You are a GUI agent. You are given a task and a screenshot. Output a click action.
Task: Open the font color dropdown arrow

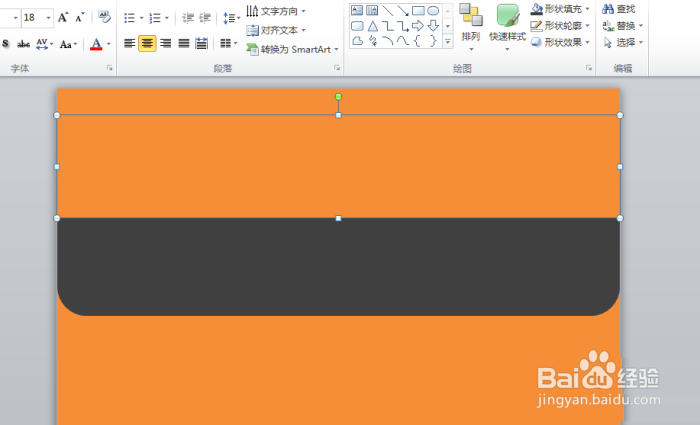(108, 43)
